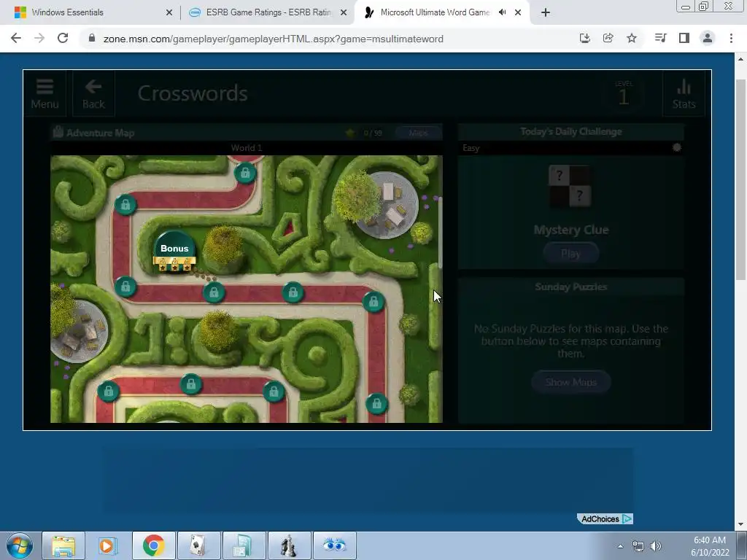Select the Microsoft Ultimate Word Games tab
Screen dimensions: 747x560
click(435, 12)
